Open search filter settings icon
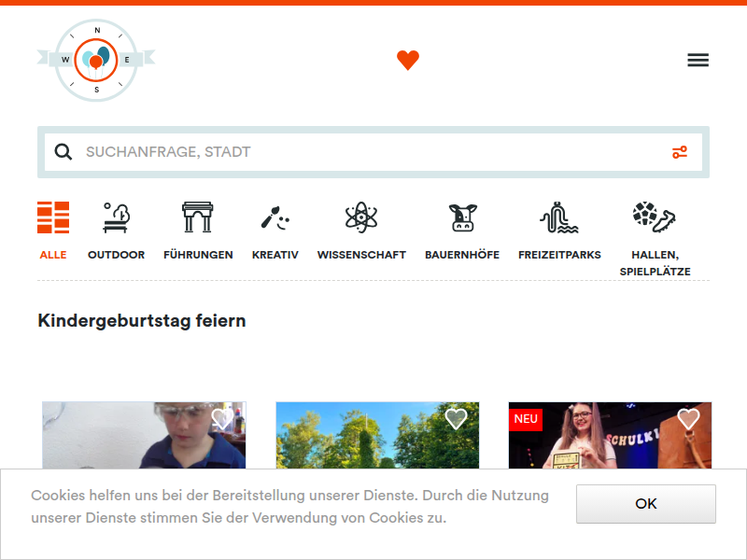 680,152
